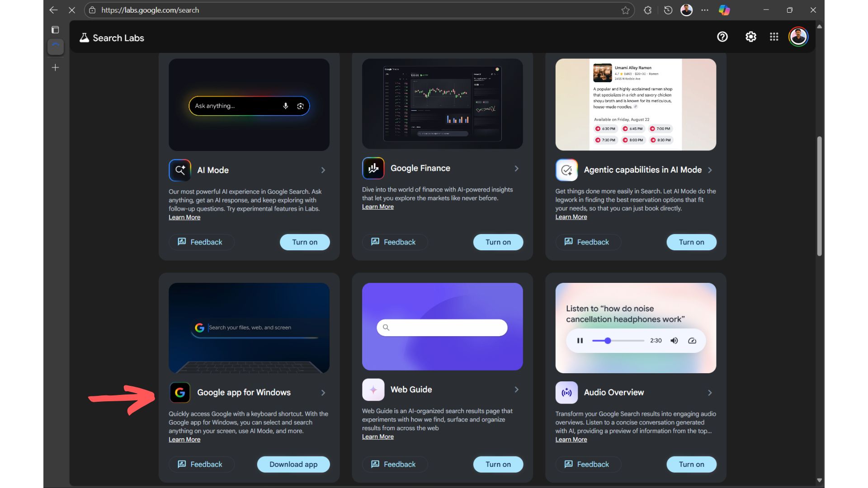This screenshot has width=868, height=488.
Task: Open the help icon in the header
Action: [x=722, y=37]
